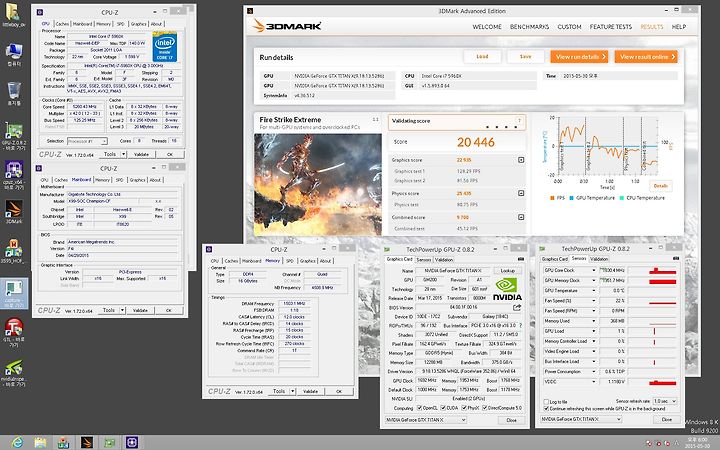Click the Intel Core i7 logo in CPU-Z
The height and width of the screenshot is (450, 720).
164,46
